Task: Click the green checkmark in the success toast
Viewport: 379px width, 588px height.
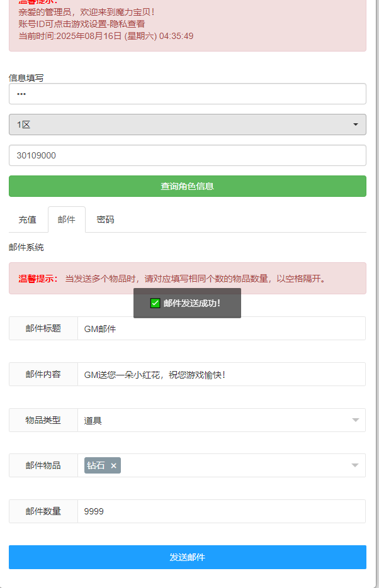Action: point(153,302)
